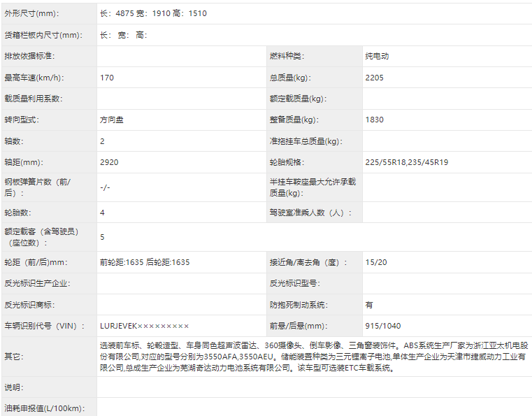Click the 轮胎规格 label
The width and height of the screenshot is (532, 416).
(287, 162)
